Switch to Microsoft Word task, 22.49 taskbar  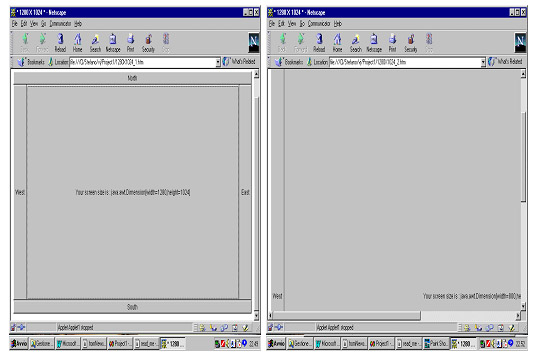pos(67,344)
